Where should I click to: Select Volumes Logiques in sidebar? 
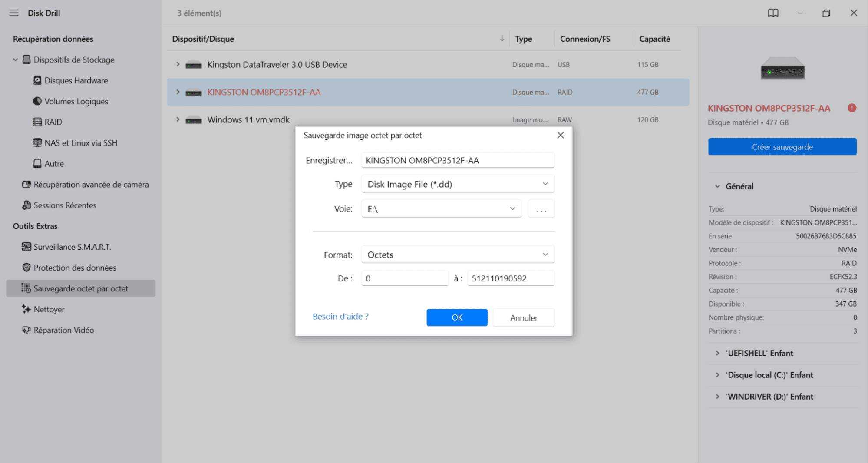[76, 101]
